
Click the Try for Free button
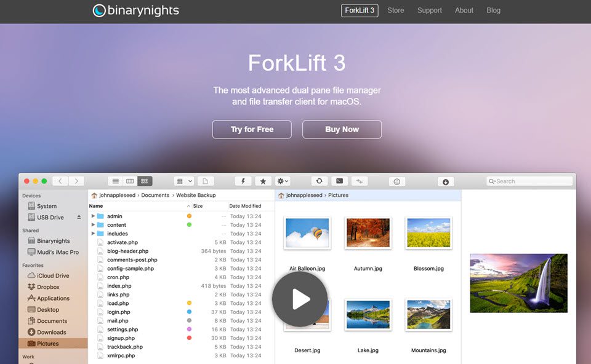[251, 129]
